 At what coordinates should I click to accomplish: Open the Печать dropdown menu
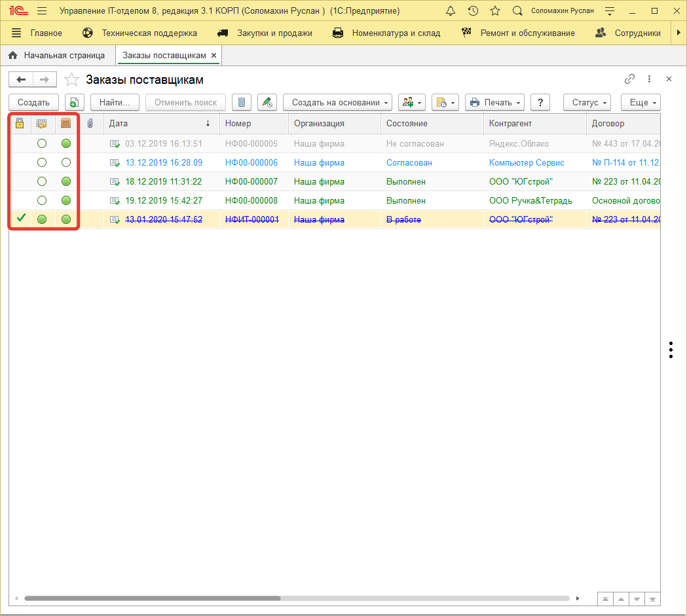[495, 102]
